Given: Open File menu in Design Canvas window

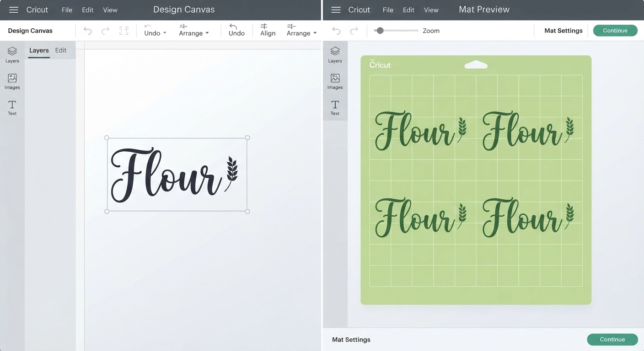Looking at the screenshot, I should 67,10.
